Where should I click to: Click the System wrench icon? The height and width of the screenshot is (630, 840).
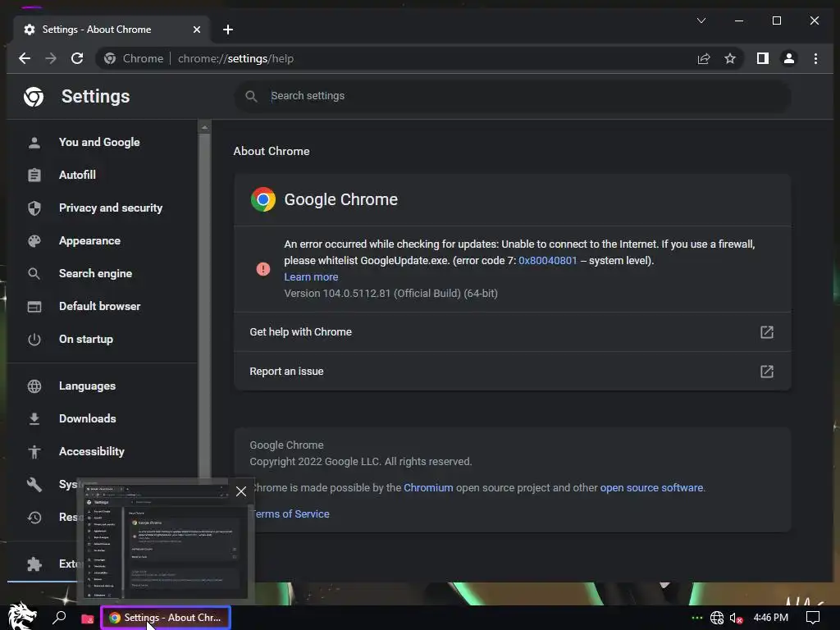tap(34, 484)
